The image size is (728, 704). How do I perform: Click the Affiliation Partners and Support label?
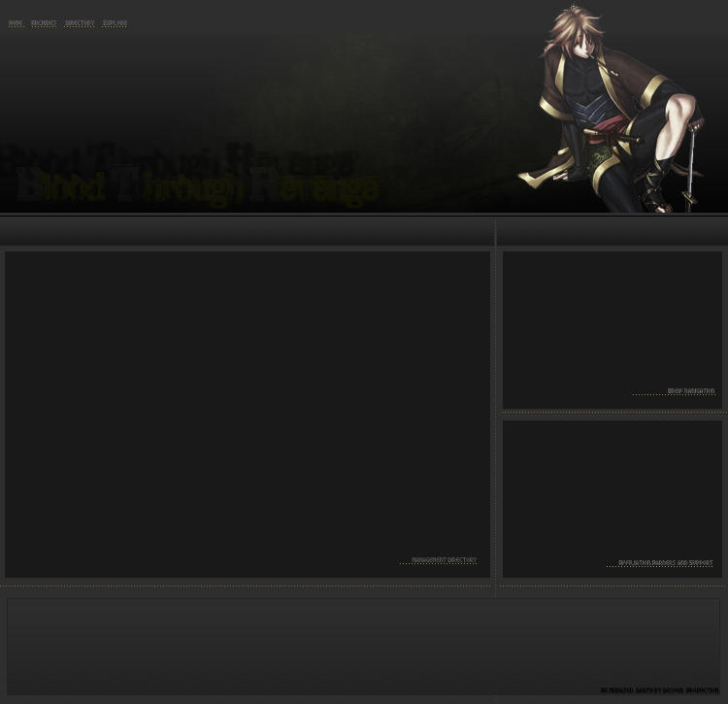point(665,563)
